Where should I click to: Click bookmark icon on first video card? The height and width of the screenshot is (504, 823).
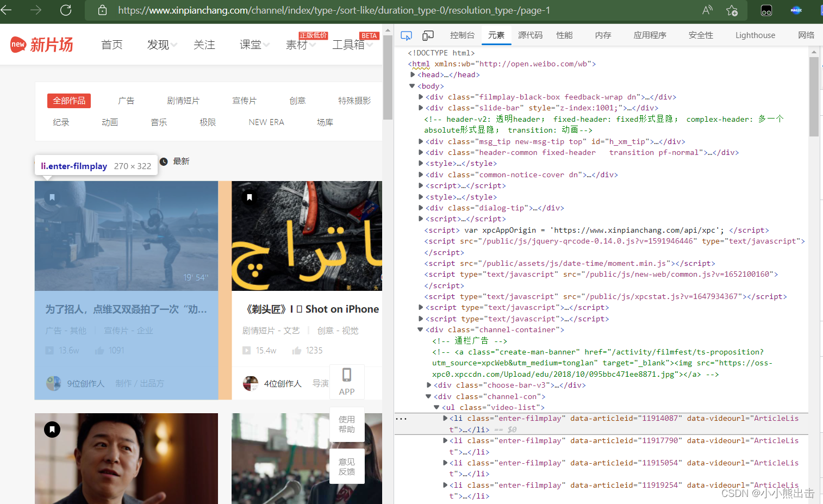[x=52, y=197]
